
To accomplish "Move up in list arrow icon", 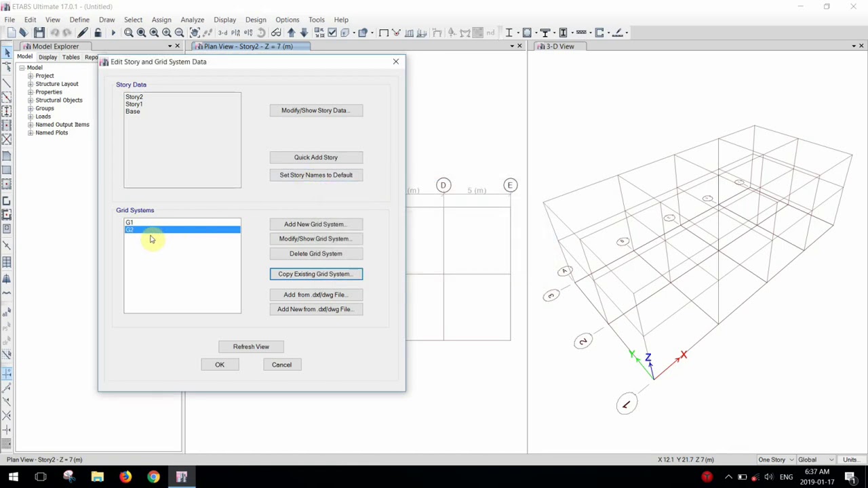I will click(291, 33).
